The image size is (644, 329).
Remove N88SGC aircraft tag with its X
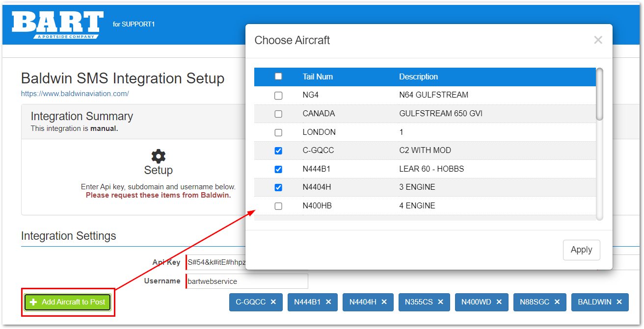click(x=557, y=302)
